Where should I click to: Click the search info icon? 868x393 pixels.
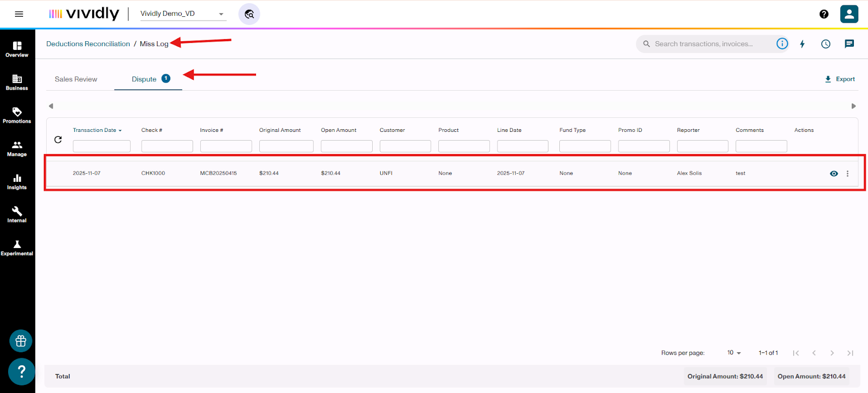[x=782, y=44]
